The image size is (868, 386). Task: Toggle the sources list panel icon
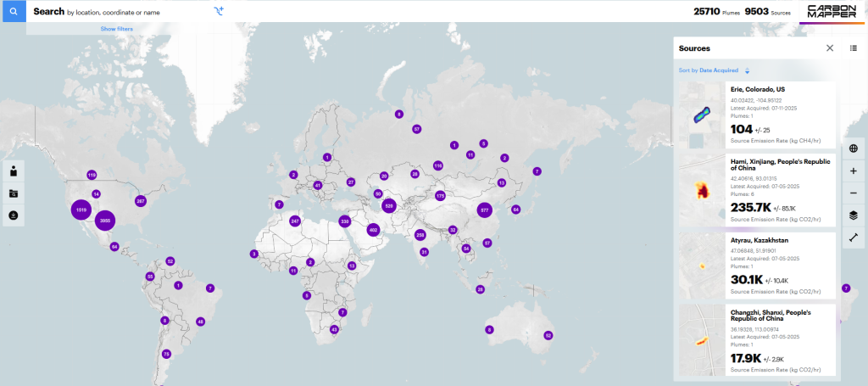[x=853, y=48]
